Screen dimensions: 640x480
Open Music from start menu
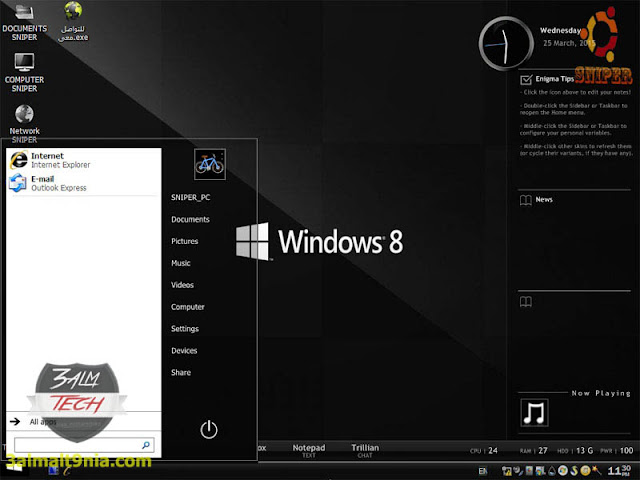click(x=181, y=263)
